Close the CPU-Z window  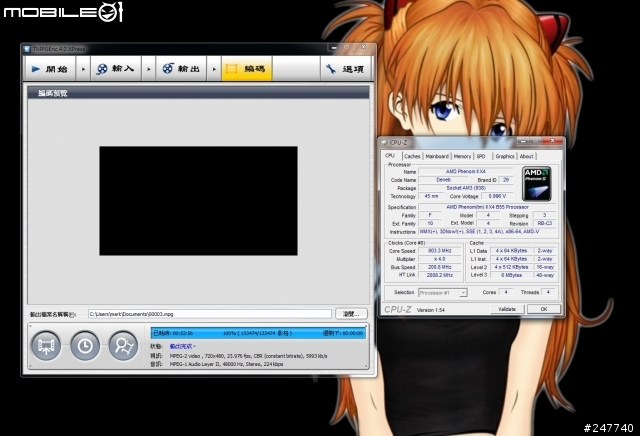(x=552, y=141)
